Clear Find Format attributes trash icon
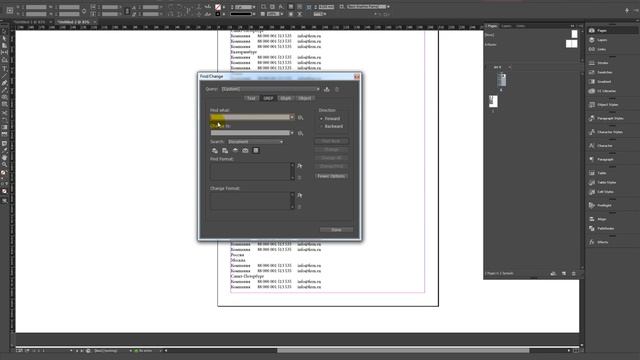This screenshot has width=640, height=360. point(300,178)
